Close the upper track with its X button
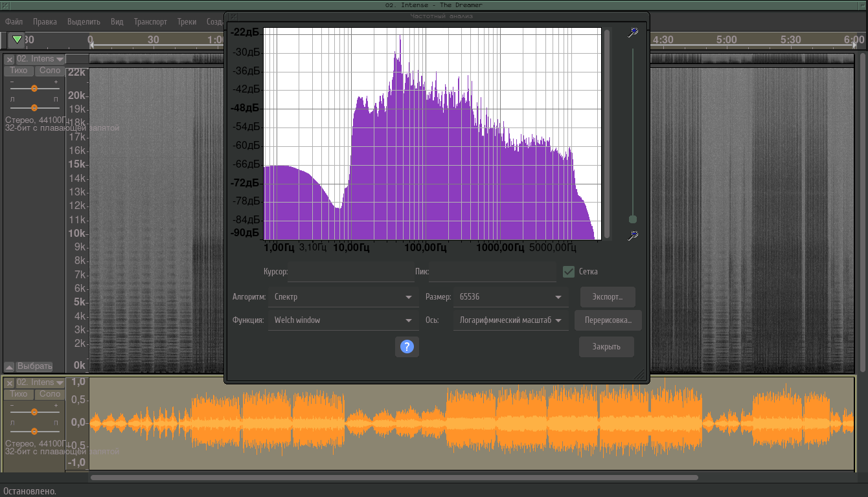Viewport: 868px width, 497px height. [10, 59]
